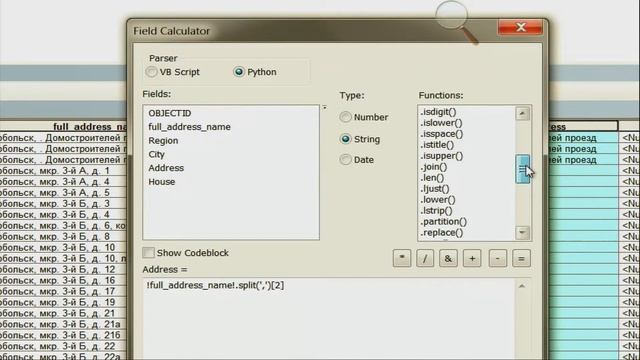Click the minus (-) operator button
640x360 pixels.
tap(498, 258)
